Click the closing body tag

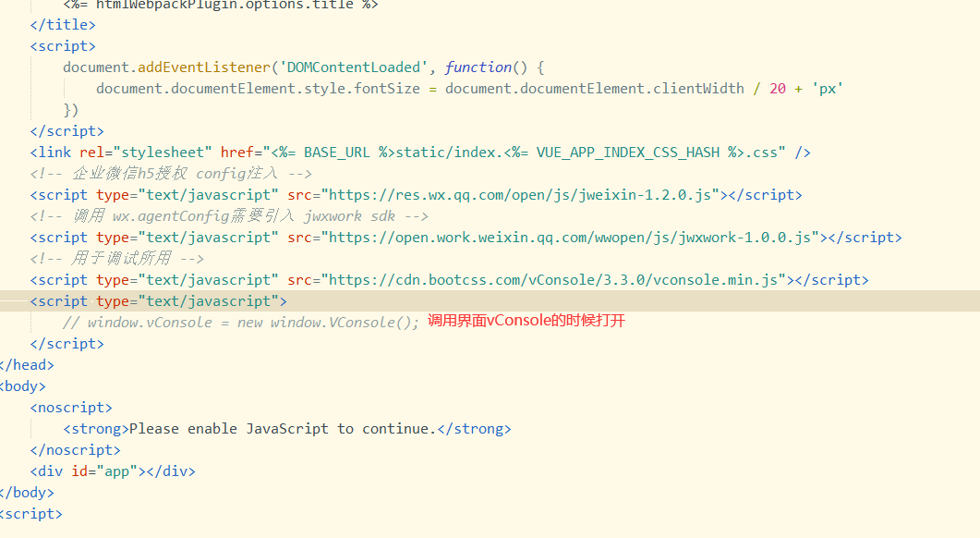[x=27, y=493]
